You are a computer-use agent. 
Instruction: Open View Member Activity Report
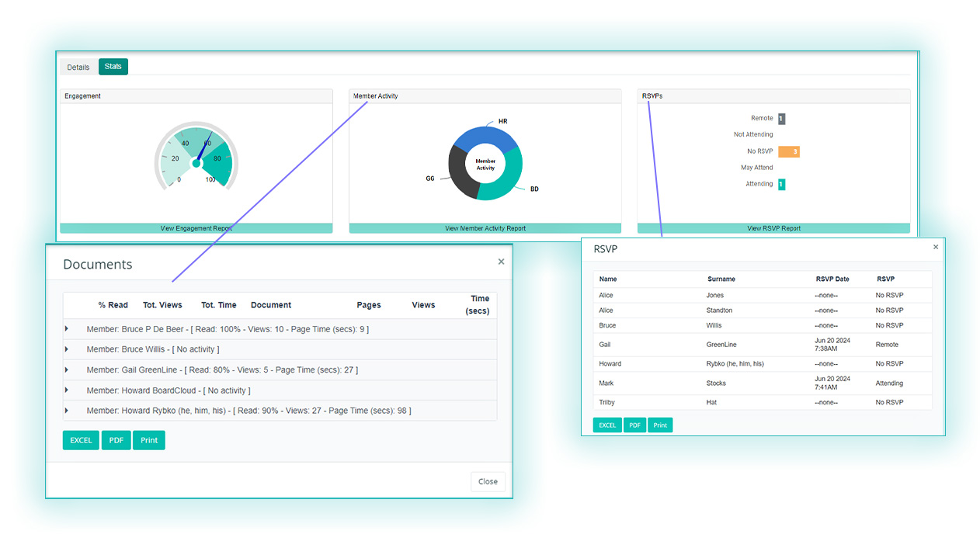485,228
